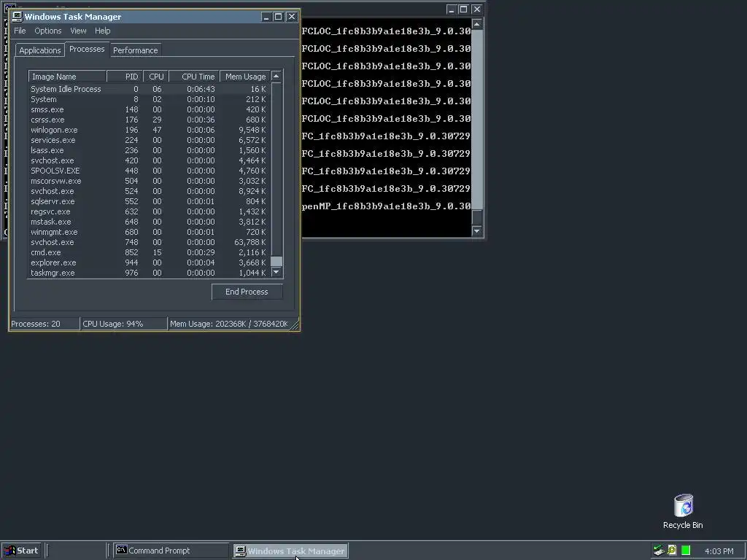Select the mscorsvw.exe process
Viewport: 747px width, 560px height.
(149, 181)
